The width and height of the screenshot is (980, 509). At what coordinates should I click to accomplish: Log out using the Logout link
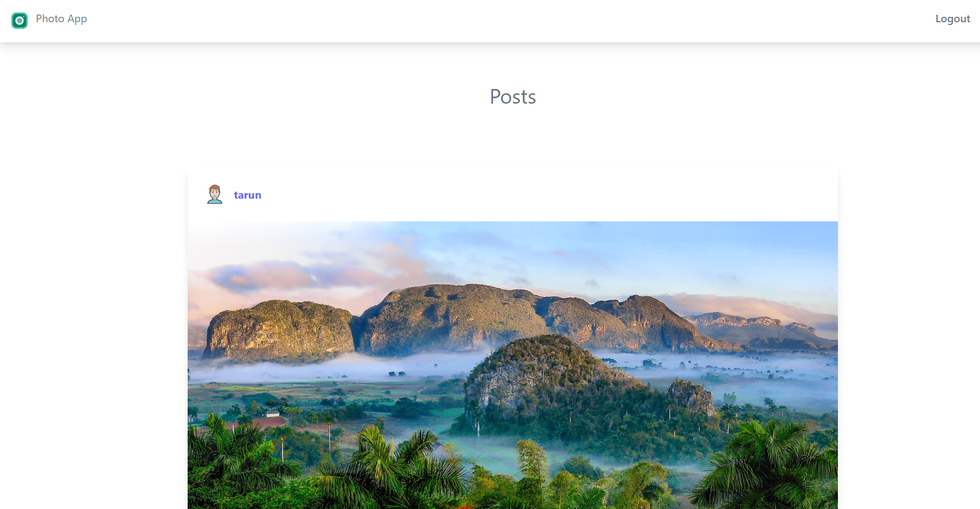point(952,19)
